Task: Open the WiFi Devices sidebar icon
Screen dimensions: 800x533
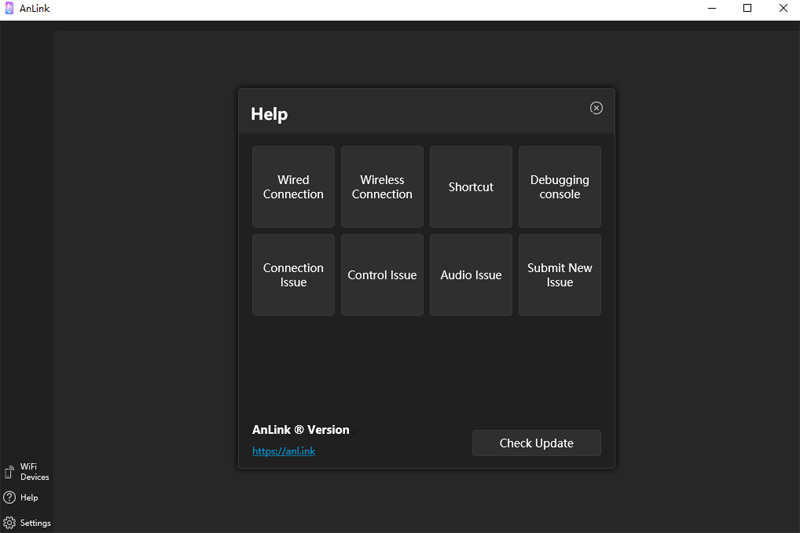Action: pos(10,472)
